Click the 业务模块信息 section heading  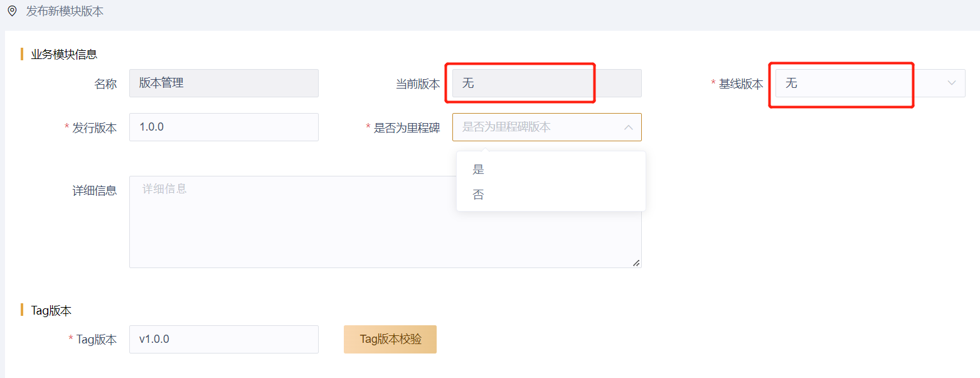tap(64, 54)
